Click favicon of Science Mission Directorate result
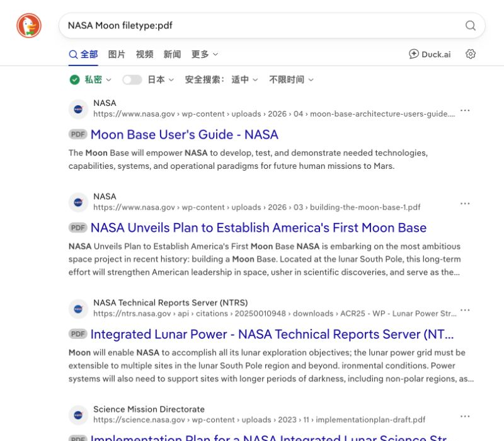This screenshot has height=441, width=504. tap(78, 415)
